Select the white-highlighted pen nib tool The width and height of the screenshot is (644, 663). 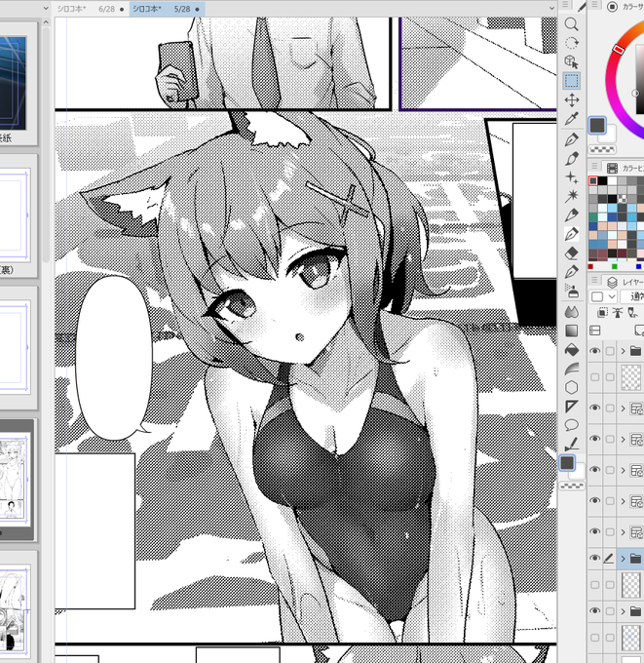tap(571, 234)
